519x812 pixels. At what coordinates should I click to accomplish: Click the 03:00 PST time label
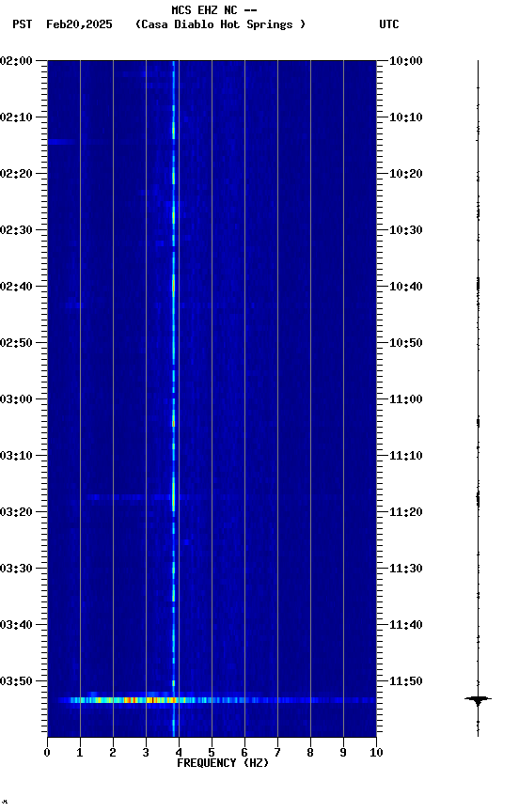tap(16, 399)
